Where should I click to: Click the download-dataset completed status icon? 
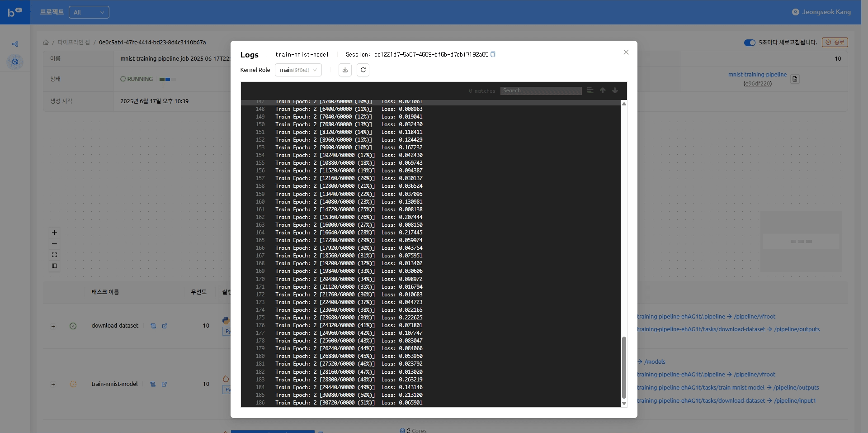click(x=73, y=326)
